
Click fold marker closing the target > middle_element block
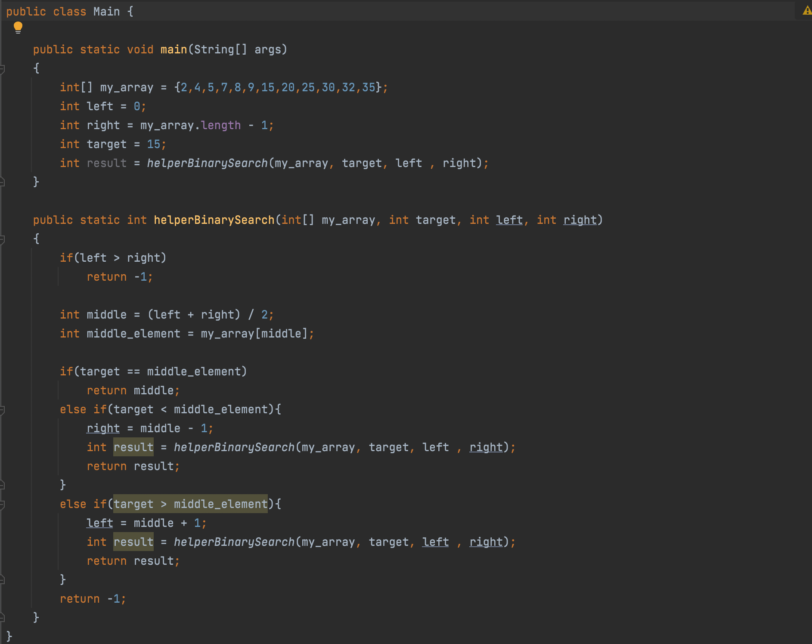2,579
